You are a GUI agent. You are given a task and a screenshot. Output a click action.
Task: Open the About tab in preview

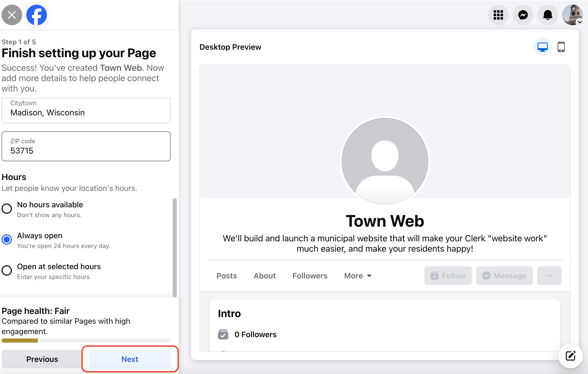pyautogui.click(x=265, y=276)
